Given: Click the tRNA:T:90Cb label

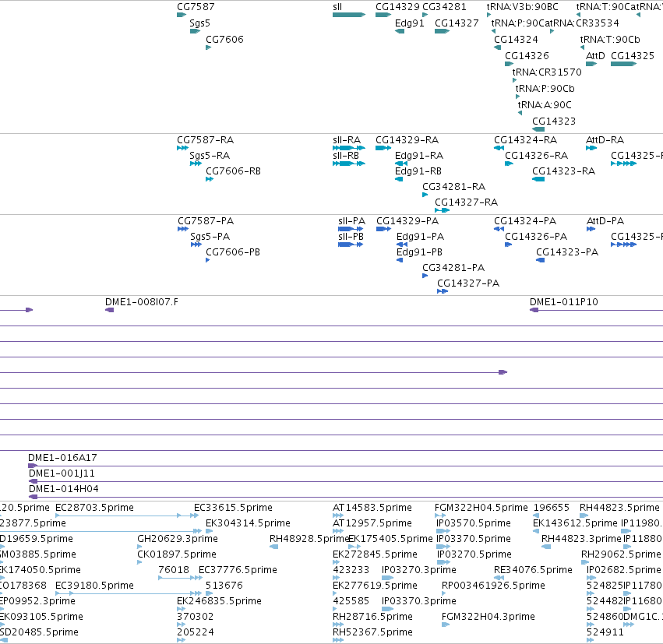Looking at the screenshot, I should tap(610, 39).
